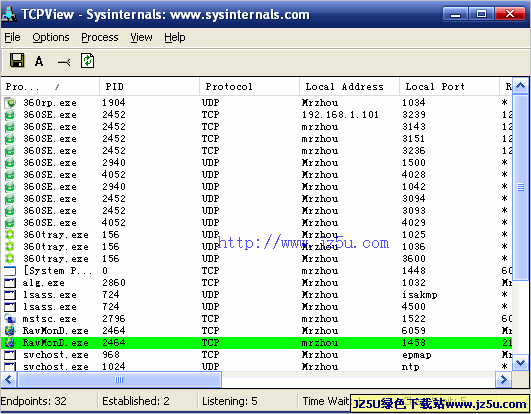Click the Established: 2 status bar entry
This screenshot has height=414, width=531.
[x=136, y=401]
